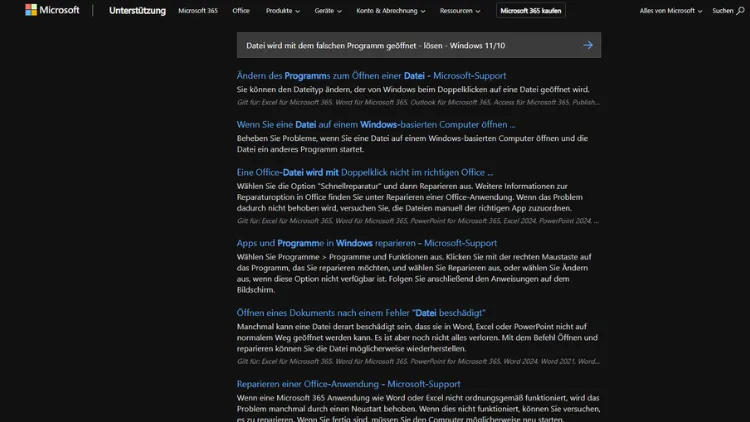The height and width of the screenshot is (422, 750).
Task: Click the magnifier Suchen icon
Action: click(741, 11)
